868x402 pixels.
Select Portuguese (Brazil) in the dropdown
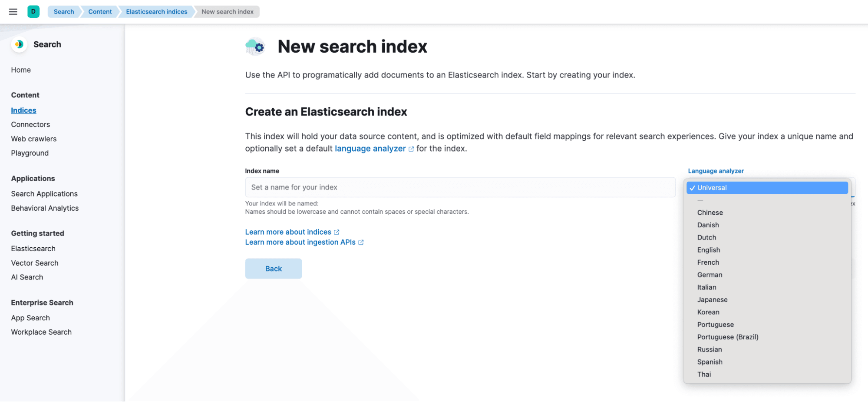click(728, 337)
